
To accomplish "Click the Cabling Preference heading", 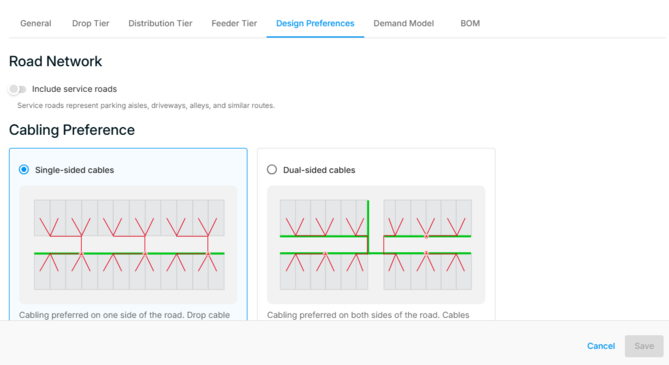I will (x=72, y=130).
